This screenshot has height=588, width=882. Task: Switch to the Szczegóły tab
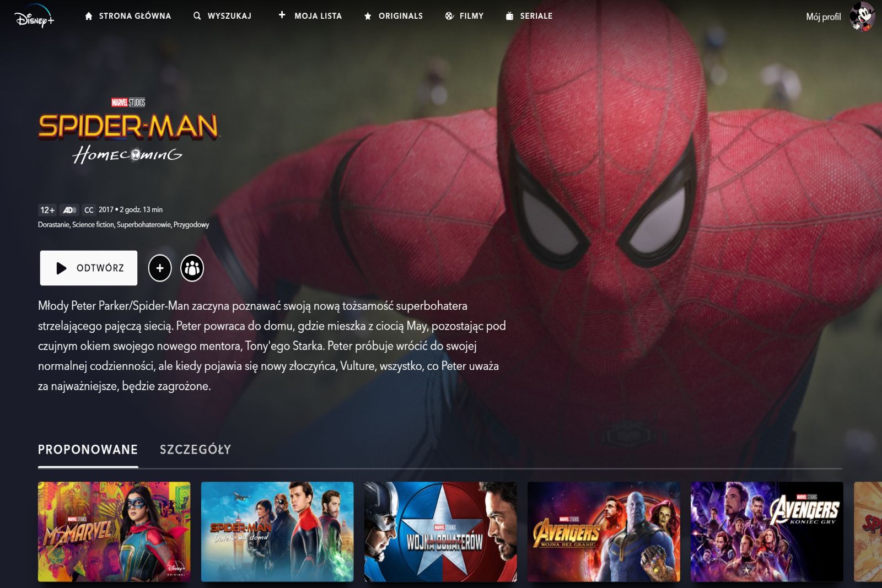tap(196, 450)
